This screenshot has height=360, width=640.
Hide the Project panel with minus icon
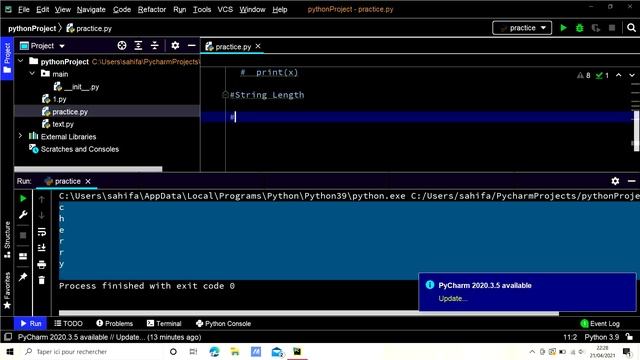(x=191, y=46)
